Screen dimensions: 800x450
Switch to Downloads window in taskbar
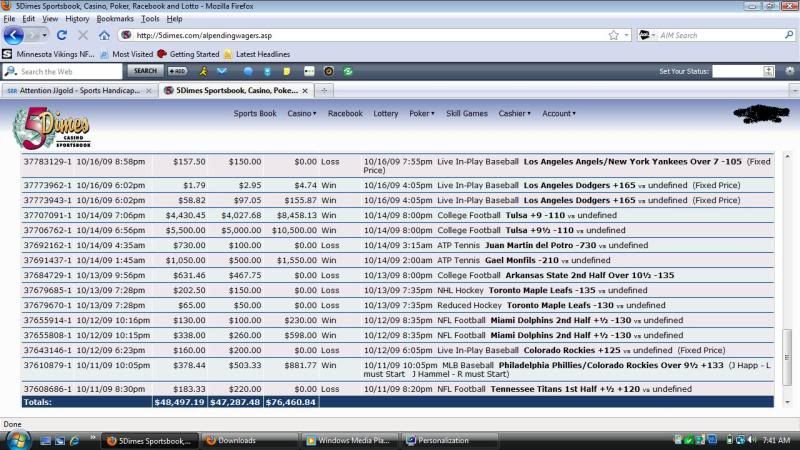click(x=250, y=440)
